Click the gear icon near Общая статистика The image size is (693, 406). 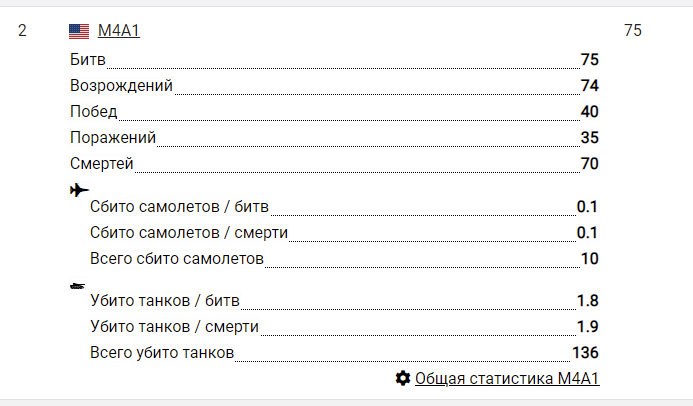tap(403, 378)
